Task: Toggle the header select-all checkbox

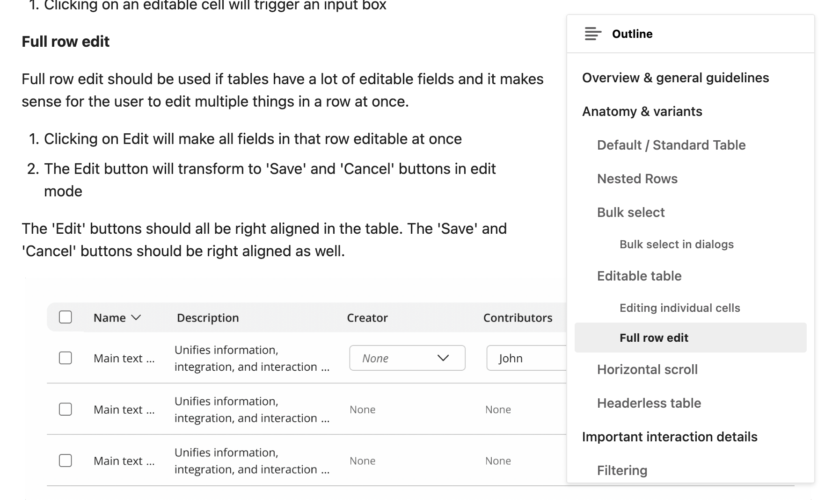Action: 66,317
